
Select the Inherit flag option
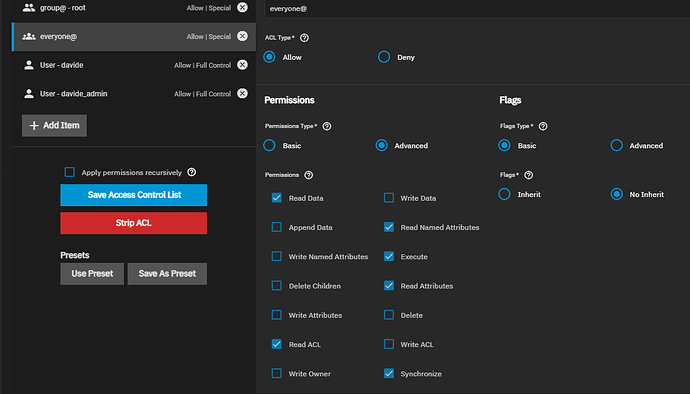click(504, 194)
